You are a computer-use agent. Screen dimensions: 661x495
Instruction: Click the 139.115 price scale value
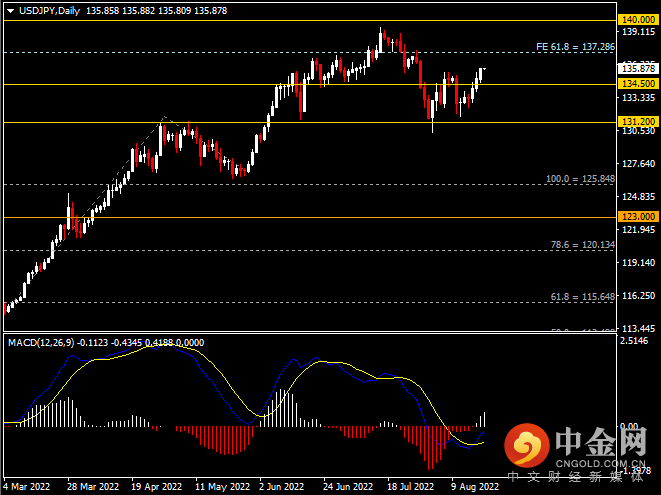639,32
